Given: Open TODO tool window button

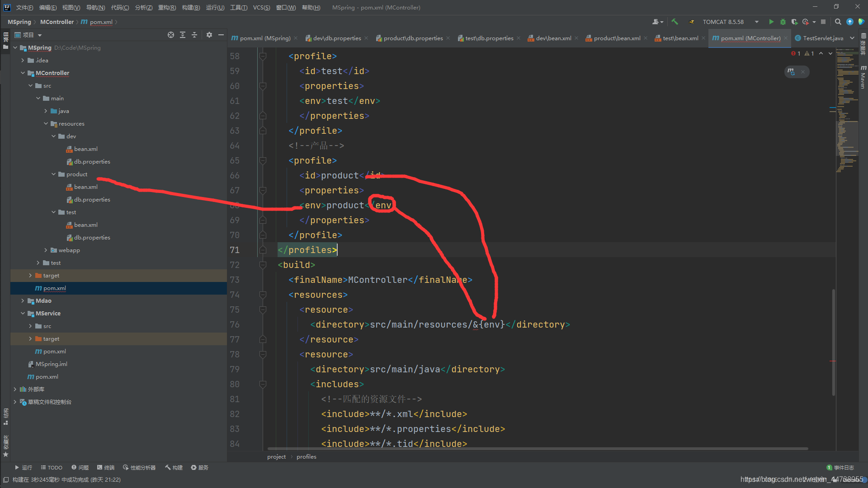Looking at the screenshot, I should pos(52,468).
